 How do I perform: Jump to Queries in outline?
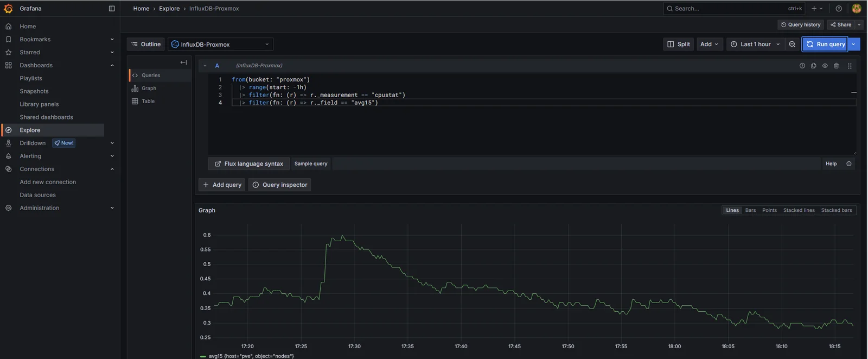click(160, 75)
